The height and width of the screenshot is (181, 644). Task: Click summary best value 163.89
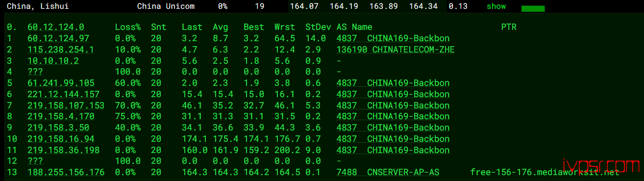coord(383,6)
